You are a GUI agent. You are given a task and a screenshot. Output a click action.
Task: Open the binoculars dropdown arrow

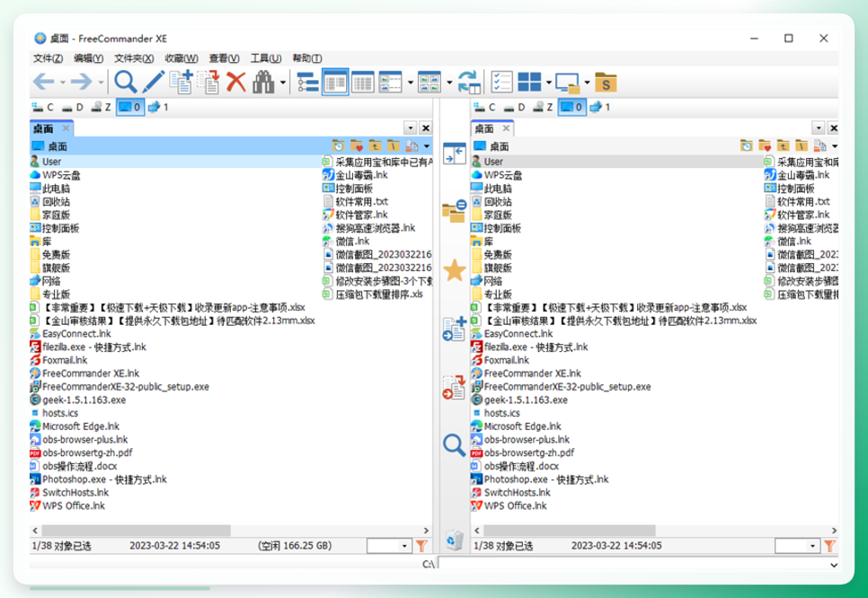(283, 83)
